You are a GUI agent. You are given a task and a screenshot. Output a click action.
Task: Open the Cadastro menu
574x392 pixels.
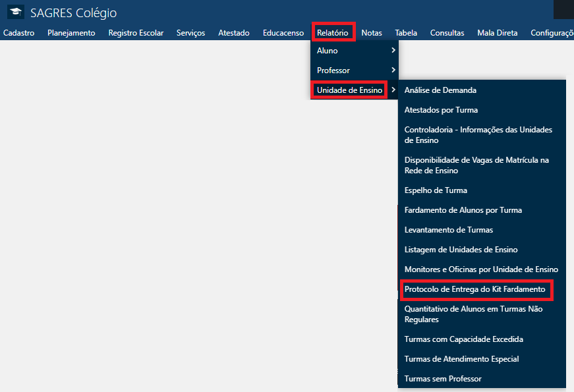(x=18, y=32)
